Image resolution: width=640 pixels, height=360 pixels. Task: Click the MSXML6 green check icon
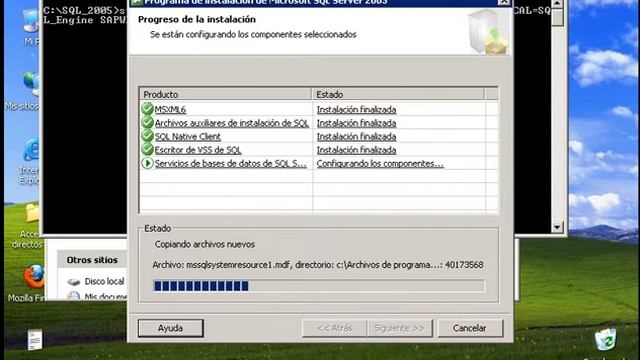(x=147, y=109)
